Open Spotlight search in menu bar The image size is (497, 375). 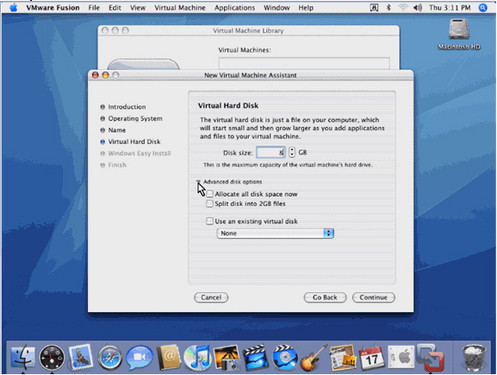[483, 8]
